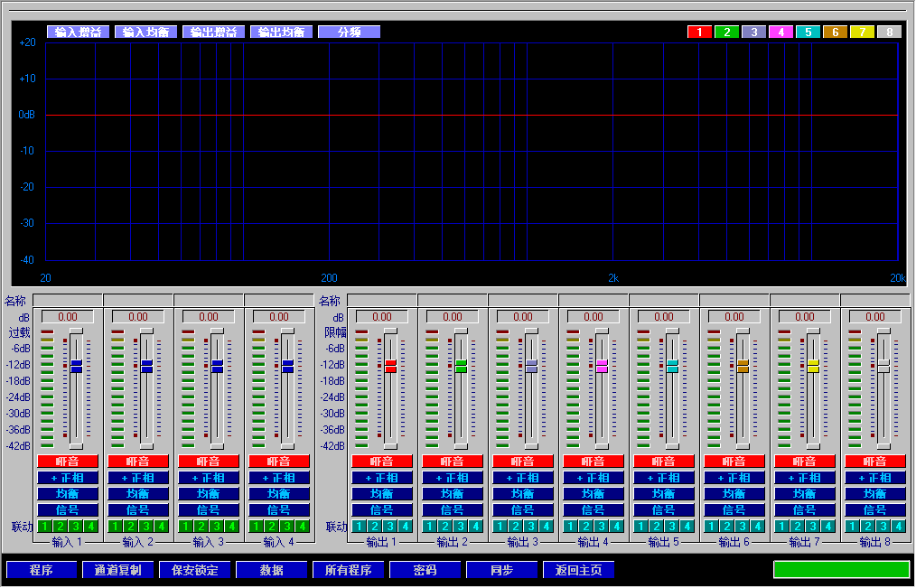Open the 程序 program menu
916x588 pixels.
click(x=42, y=570)
